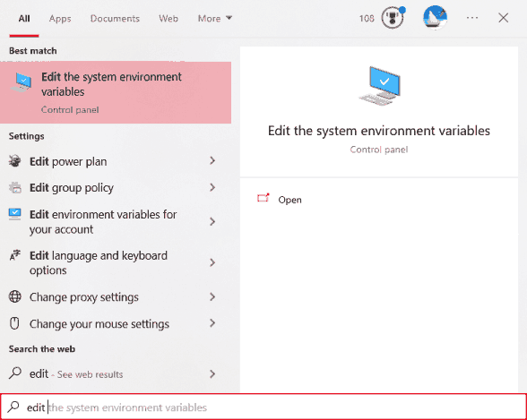Viewport: 527px width, 420px height.
Task: Expand the Change proxy settings arrow
Action: (x=212, y=296)
